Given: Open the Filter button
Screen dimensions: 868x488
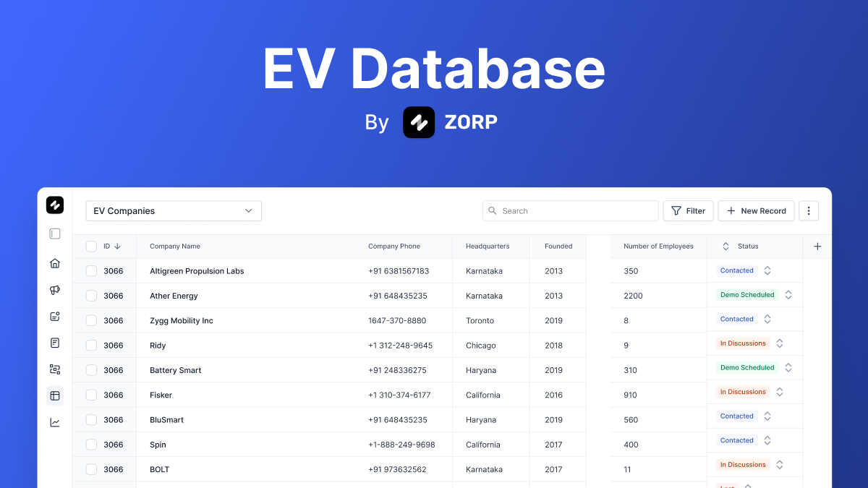Looking at the screenshot, I should [688, 210].
